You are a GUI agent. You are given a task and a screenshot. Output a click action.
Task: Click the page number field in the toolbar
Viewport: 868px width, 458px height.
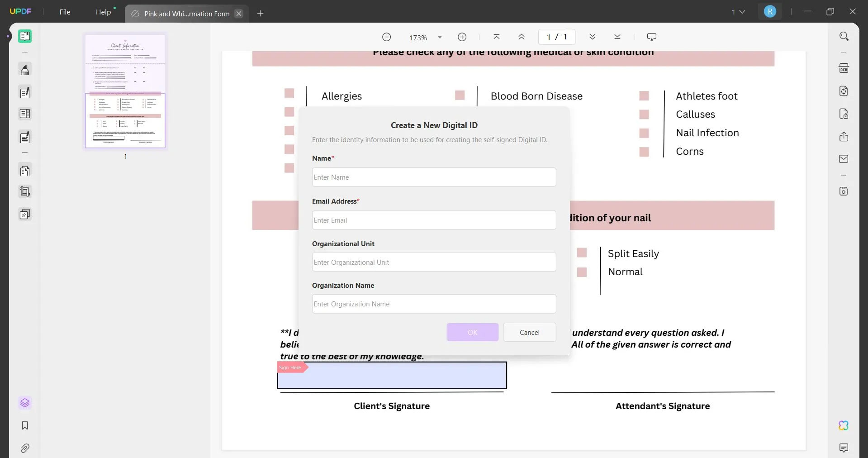[x=557, y=37]
